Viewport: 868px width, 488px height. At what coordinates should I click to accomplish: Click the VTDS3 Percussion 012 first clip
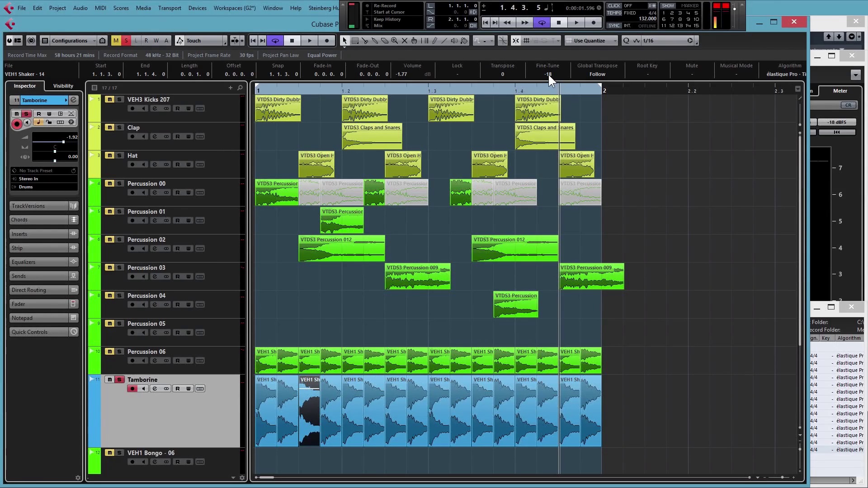[342, 249]
